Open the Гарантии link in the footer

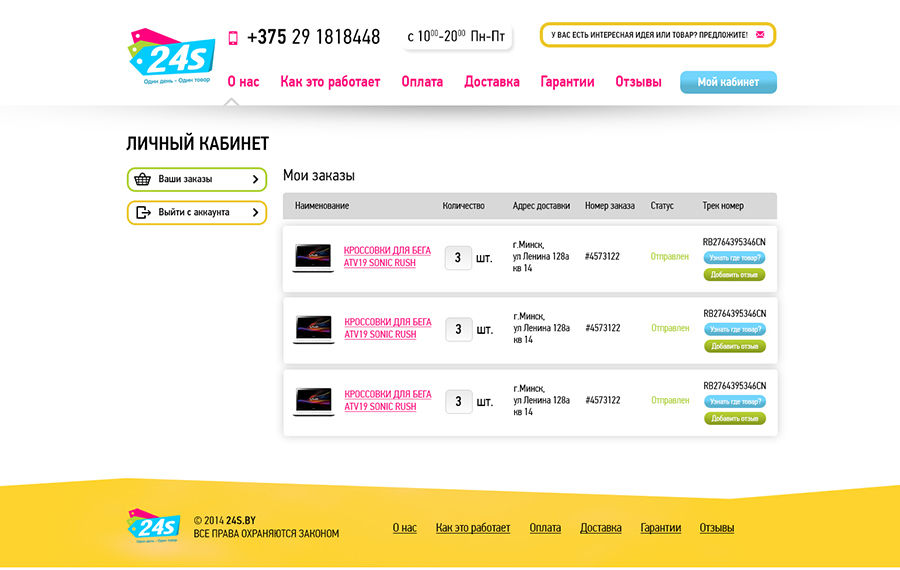click(661, 528)
